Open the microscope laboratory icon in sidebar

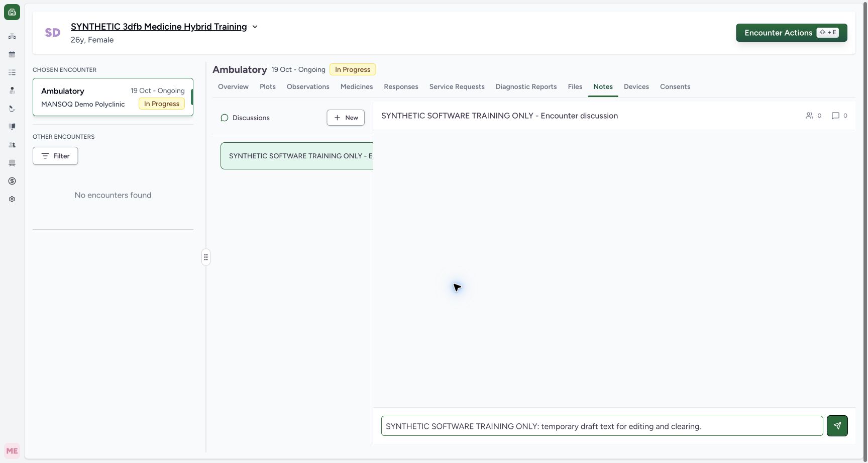(x=12, y=109)
